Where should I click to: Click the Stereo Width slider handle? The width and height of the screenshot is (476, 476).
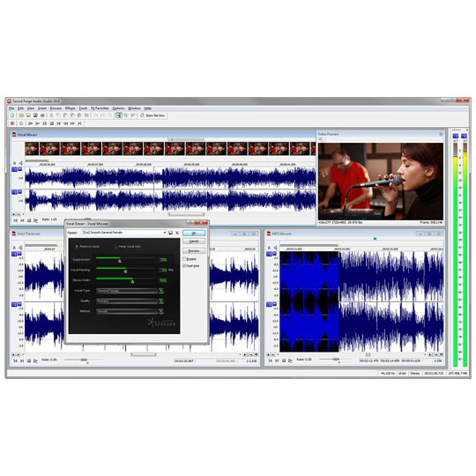[x=132, y=281]
